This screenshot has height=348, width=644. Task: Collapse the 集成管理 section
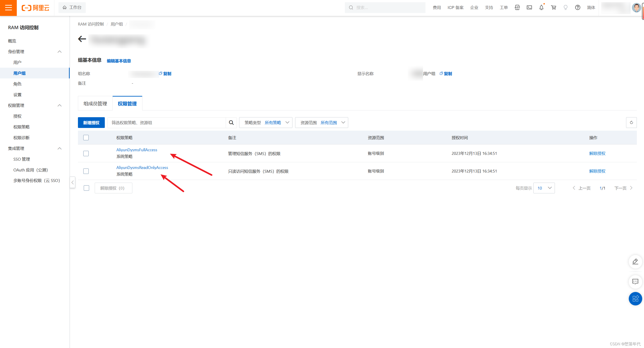tap(60, 148)
